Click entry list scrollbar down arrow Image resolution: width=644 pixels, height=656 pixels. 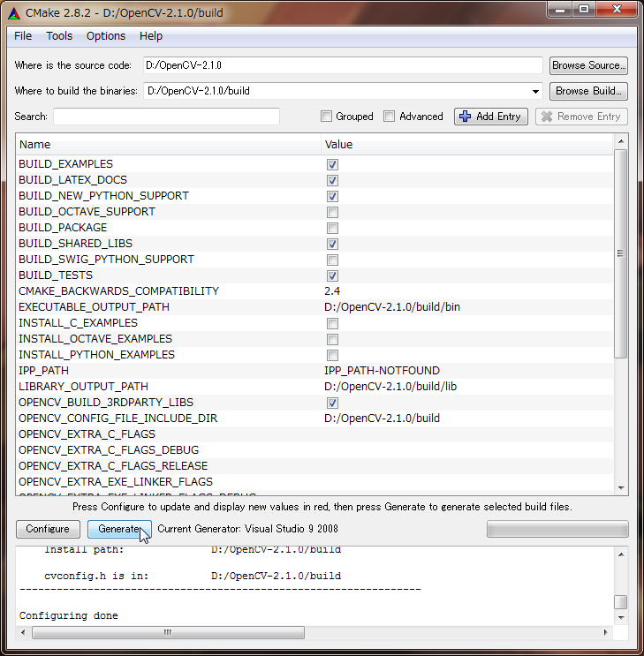pos(621,488)
